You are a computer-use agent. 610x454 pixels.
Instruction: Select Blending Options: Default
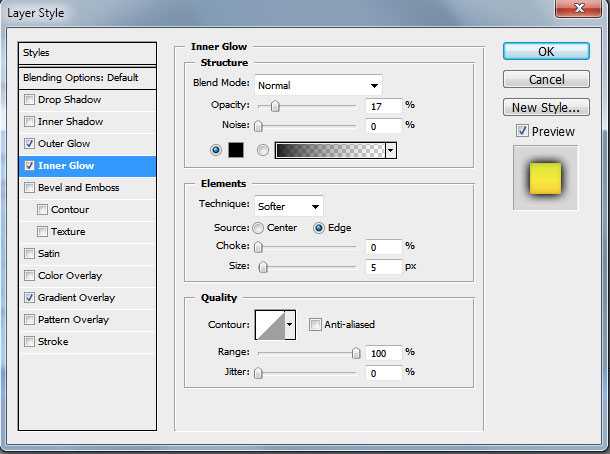pos(87,78)
